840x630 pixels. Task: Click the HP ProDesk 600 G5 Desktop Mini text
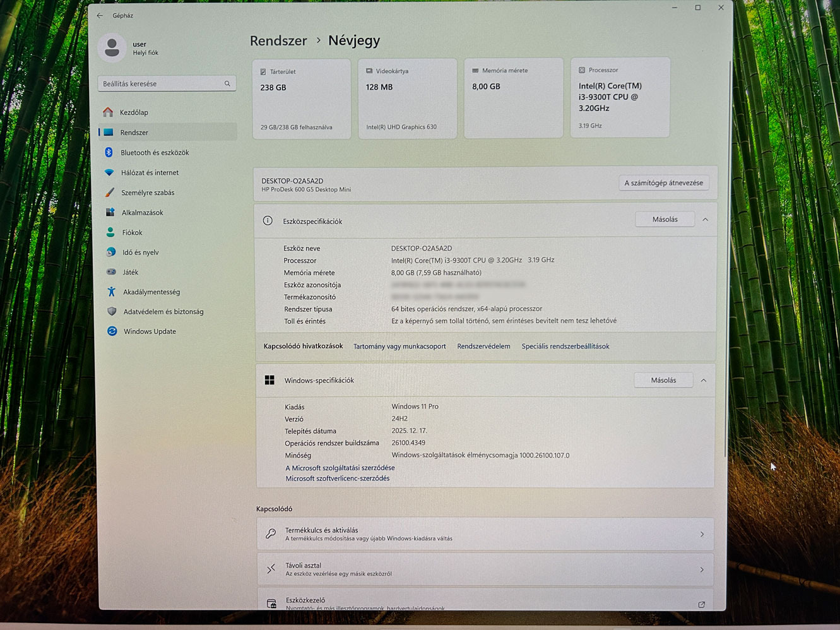(x=306, y=189)
